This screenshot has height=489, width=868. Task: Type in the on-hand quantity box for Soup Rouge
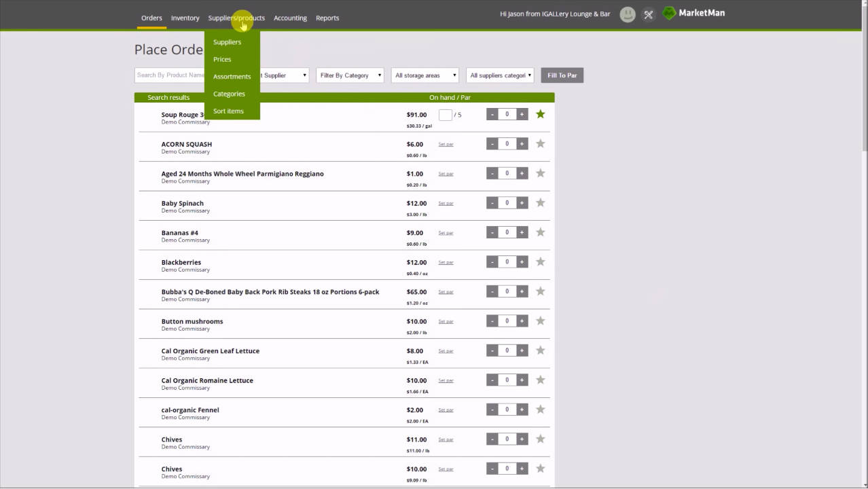click(x=446, y=114)
